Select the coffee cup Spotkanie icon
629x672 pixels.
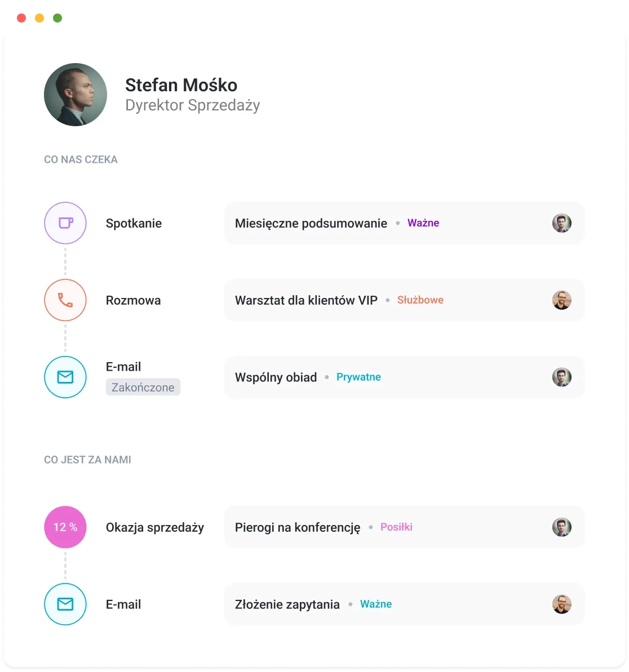(65, 223)
